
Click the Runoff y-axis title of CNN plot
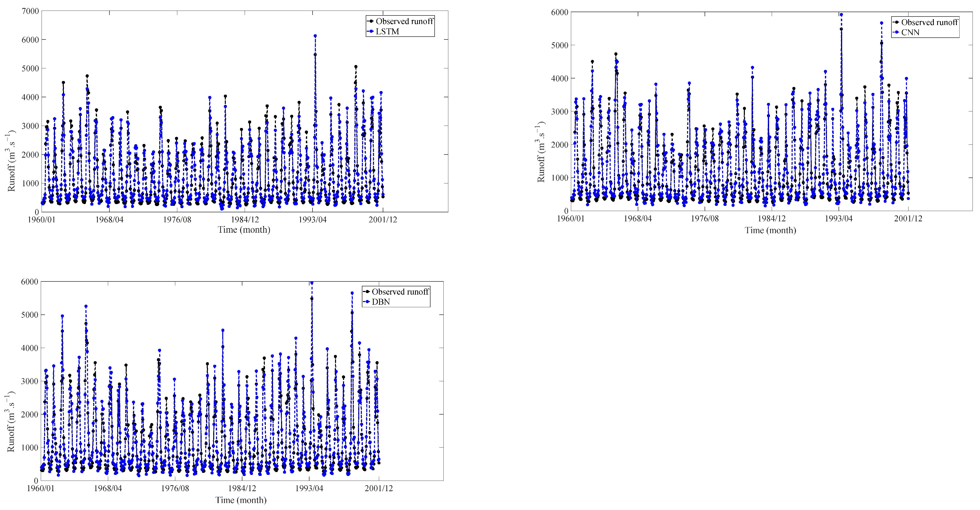tap(541, 152)
